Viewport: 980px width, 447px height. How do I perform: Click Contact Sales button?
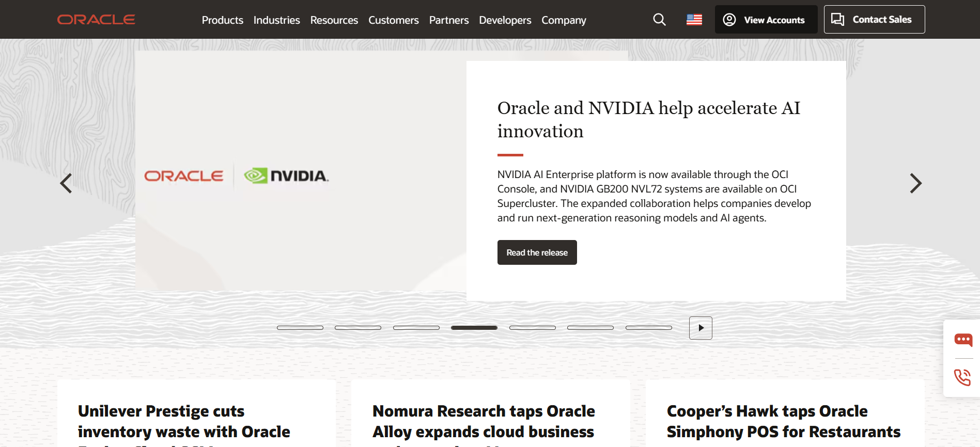coord(874,20)
